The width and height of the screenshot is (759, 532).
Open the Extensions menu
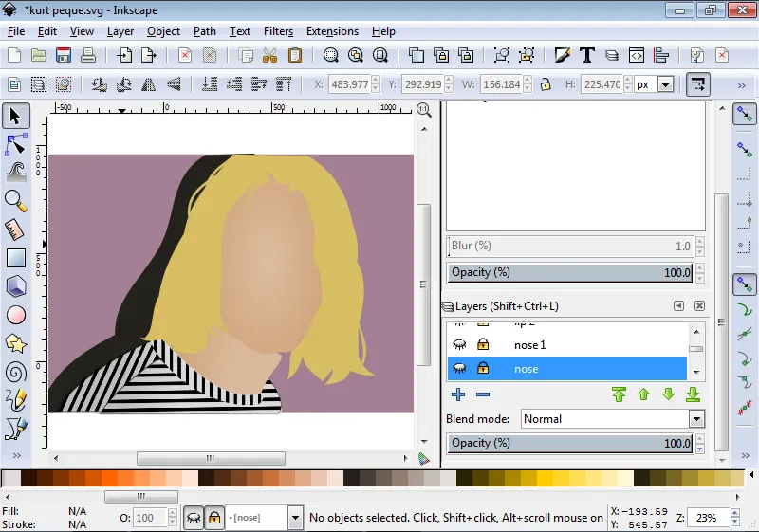[x=333, y=31]
